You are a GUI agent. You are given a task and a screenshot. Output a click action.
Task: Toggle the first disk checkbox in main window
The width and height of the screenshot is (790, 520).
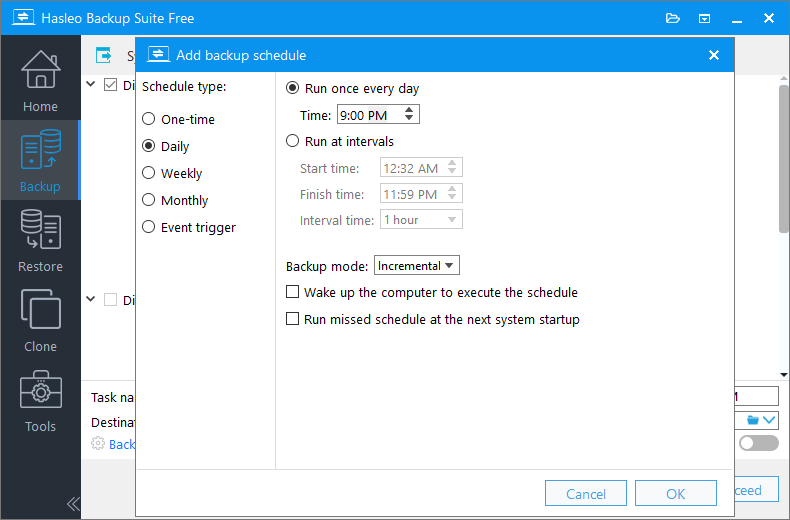110,85
